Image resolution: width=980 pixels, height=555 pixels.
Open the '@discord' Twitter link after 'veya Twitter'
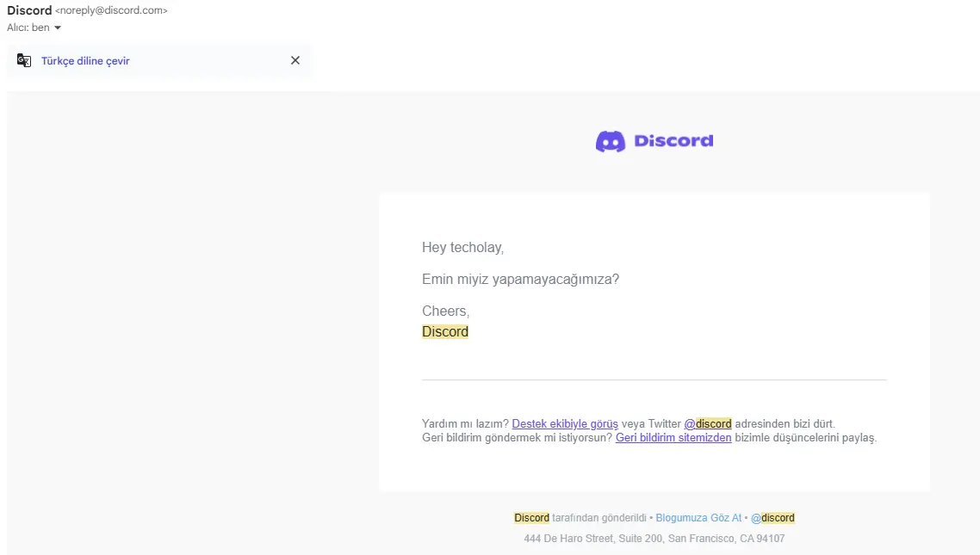pyautogui.click(x=708, y=424)
